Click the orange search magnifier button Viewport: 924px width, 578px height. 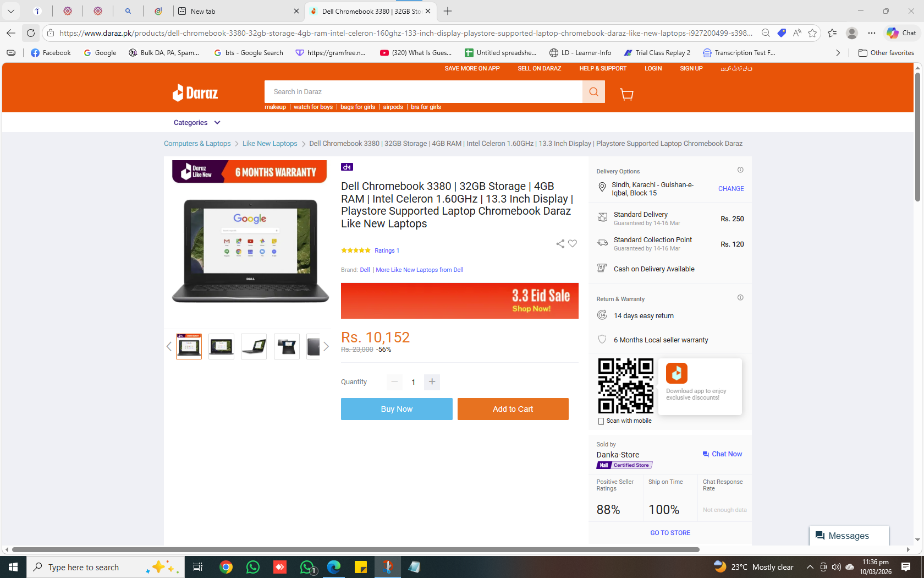coord(593,92)
